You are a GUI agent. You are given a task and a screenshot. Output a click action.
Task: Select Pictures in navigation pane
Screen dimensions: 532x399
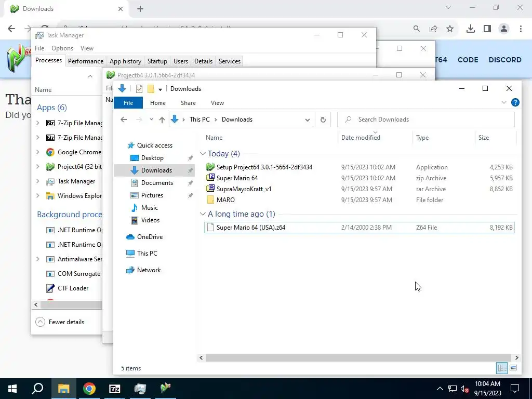152,195
